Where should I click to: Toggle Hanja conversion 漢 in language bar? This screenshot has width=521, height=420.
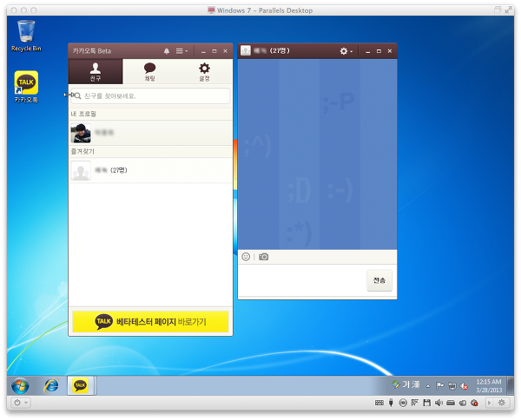point(416,384)
